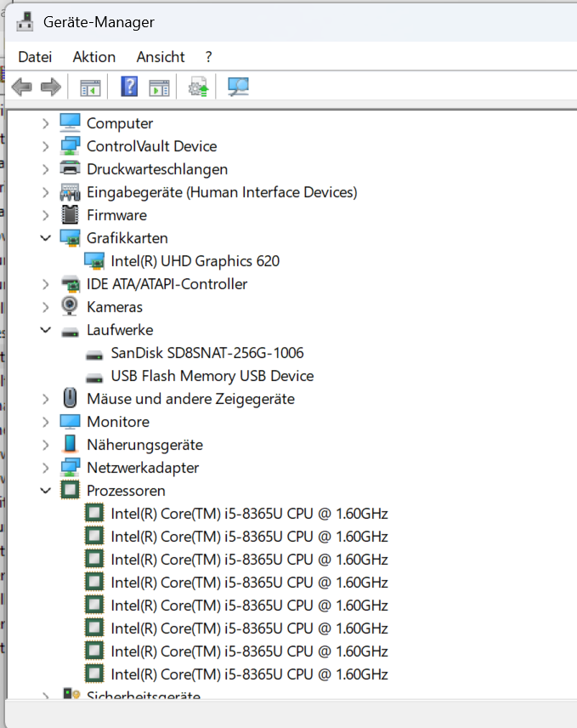This screenshot has height=728, width=577.
Task: Click the Netzwerkadapter icon
Action: 70,467
